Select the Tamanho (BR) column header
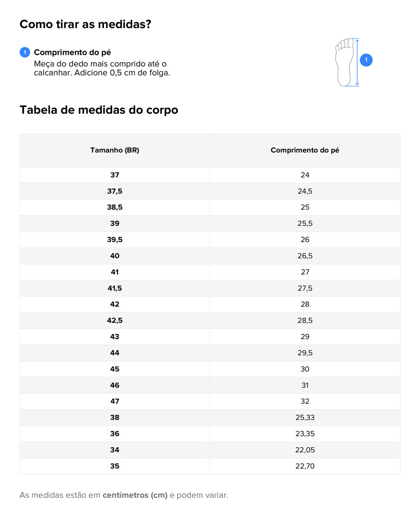420x519 pixels. point(115,151)
